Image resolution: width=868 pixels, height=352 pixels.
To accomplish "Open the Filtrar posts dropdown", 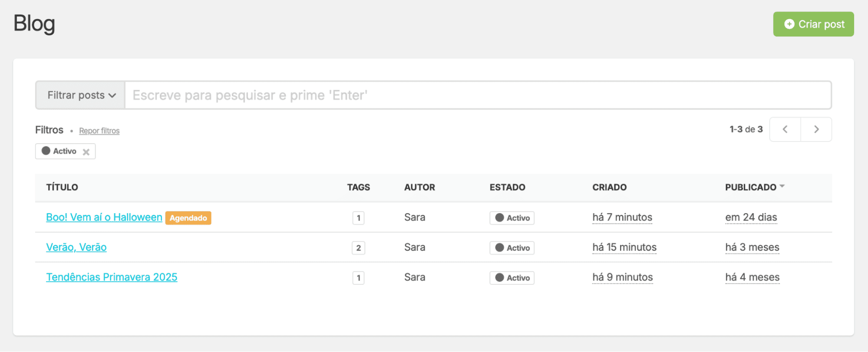I will (x=81, y=95).
